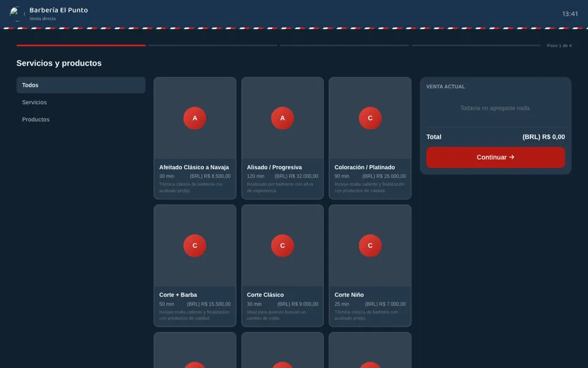Click the first red progress step bar

(81, 45)
